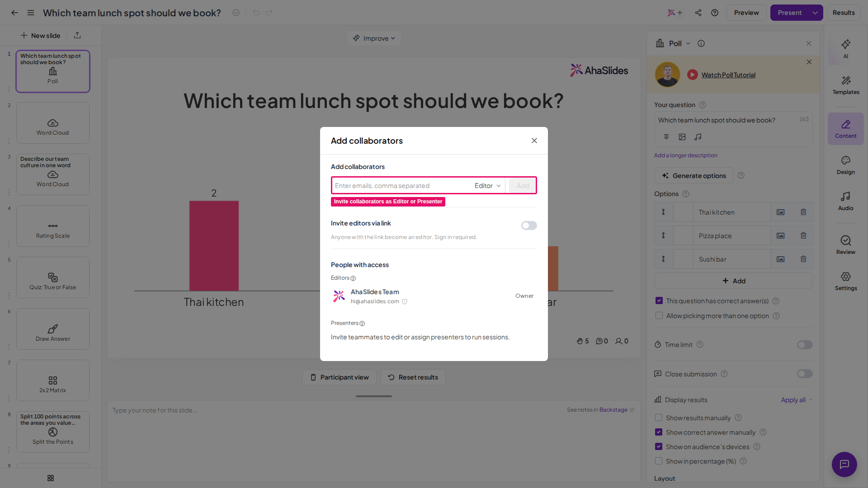Open the Present button dropdown arrow
868x488 pixels.
pos(815,13)
